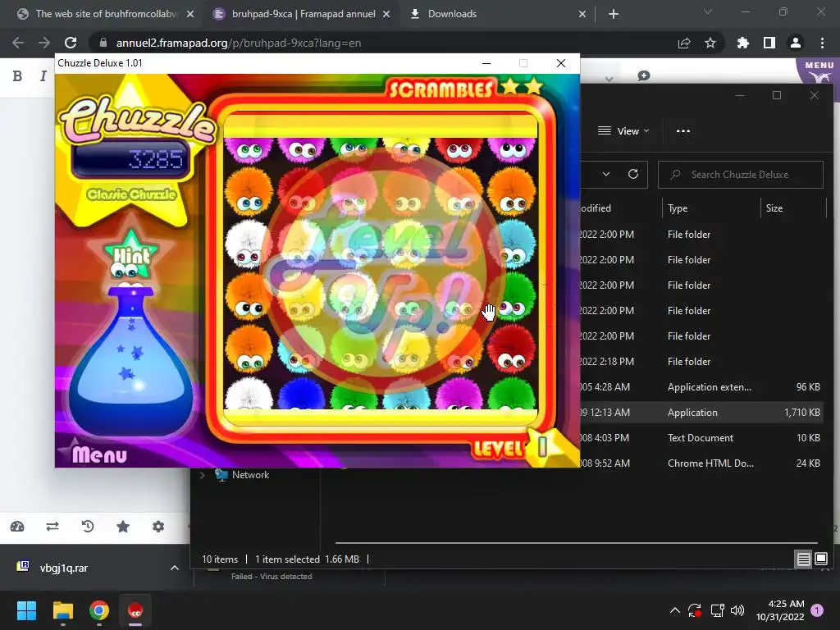Image resolution: width=840 pixels, height=630 pixels.
Task: Toggle italic formatting in Framapad
Action: [43, 76]
